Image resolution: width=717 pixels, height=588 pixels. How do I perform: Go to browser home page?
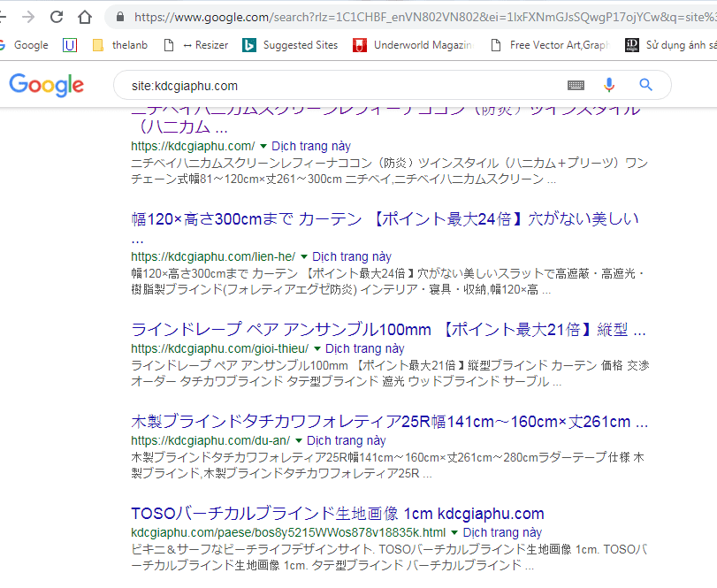pyautogui.click(x=85, y=17)
